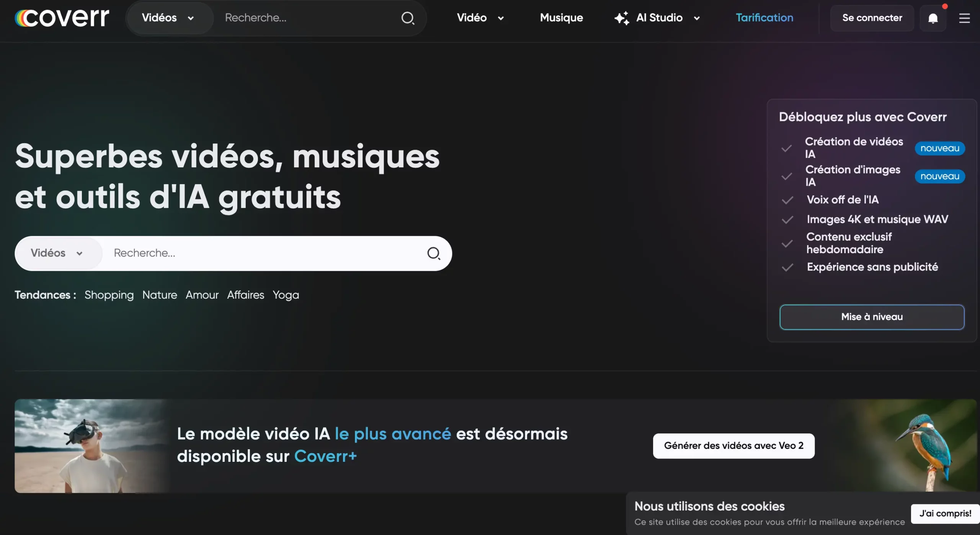The width and height of the screenshot is (980, 535).
Task: Click "Contenu exclusif hebdomadaire" text
Action: tap(849, 243)
